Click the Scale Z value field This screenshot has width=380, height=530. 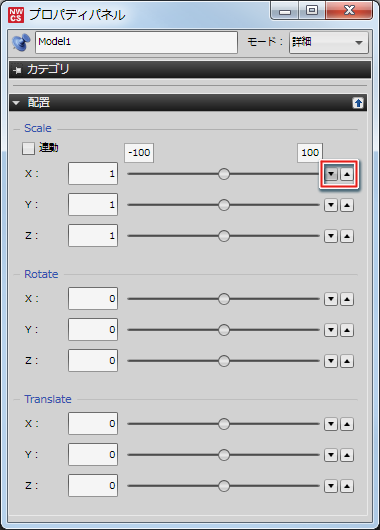tap(93, 235)
